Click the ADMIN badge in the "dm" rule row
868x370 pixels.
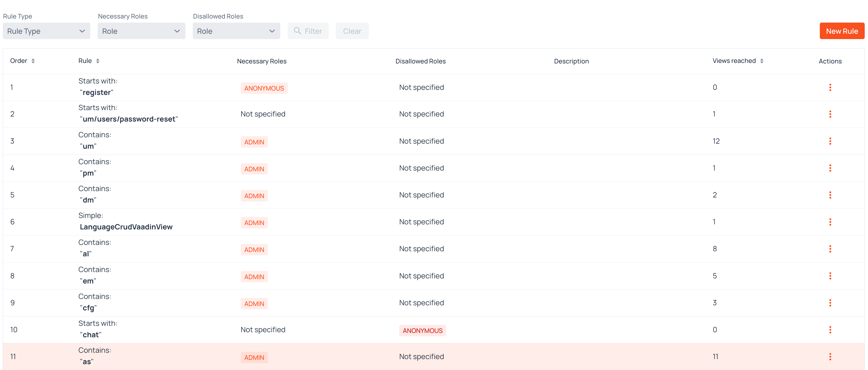click(x=254, y=196)
